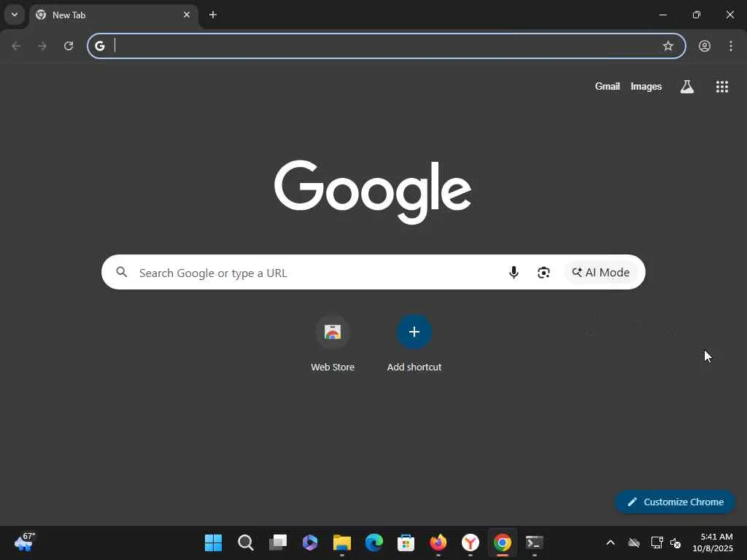Reload the current page
The height and width of the screenshot is (560, 747).
pyautogui.click(x=69, y=46)
